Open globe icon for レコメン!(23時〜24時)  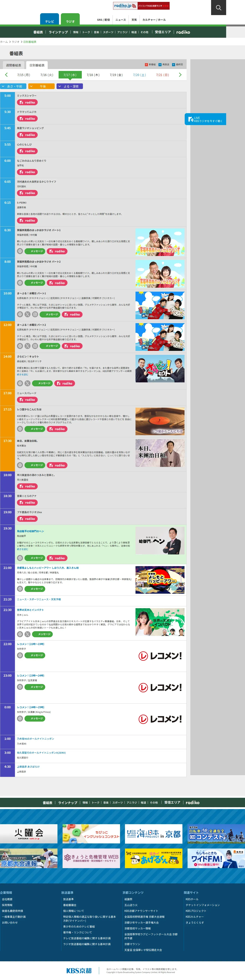pos(20,687)
